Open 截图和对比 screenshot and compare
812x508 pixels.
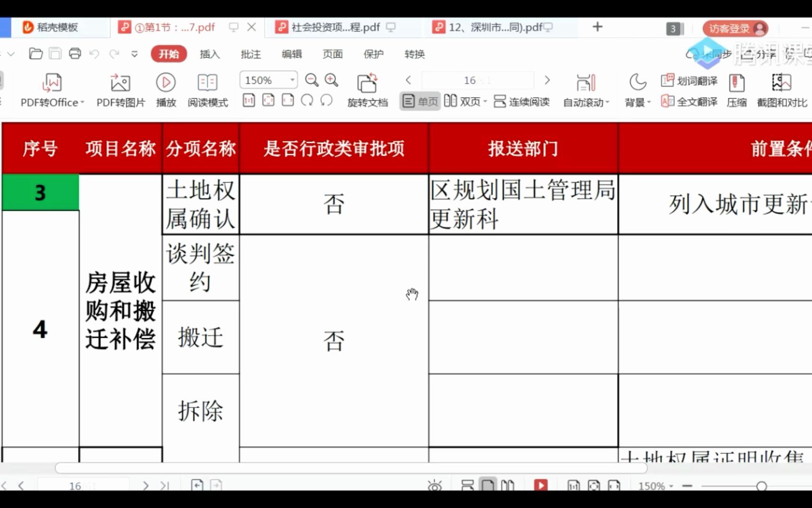[x=782, y=90]
